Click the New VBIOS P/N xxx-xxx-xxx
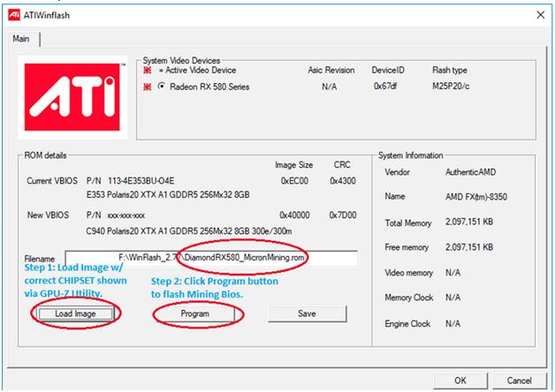The width and height of the screenshot is (555, 392). click(116, 215)
